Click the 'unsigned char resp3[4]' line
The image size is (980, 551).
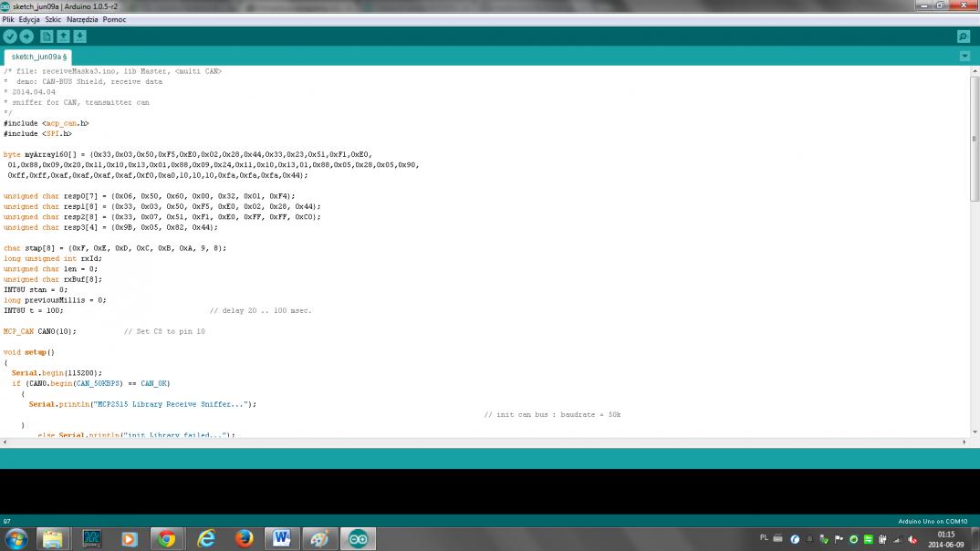tap(110, 227)
